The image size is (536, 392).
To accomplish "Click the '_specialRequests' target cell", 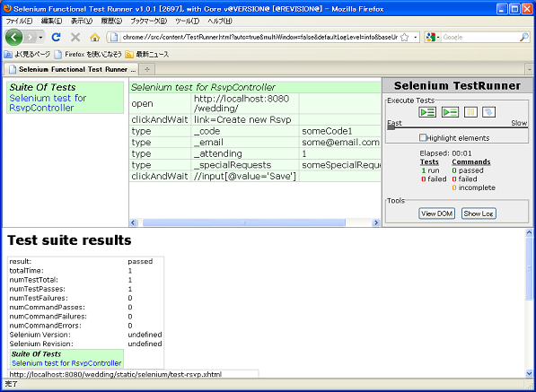I will tap(245, 165).
